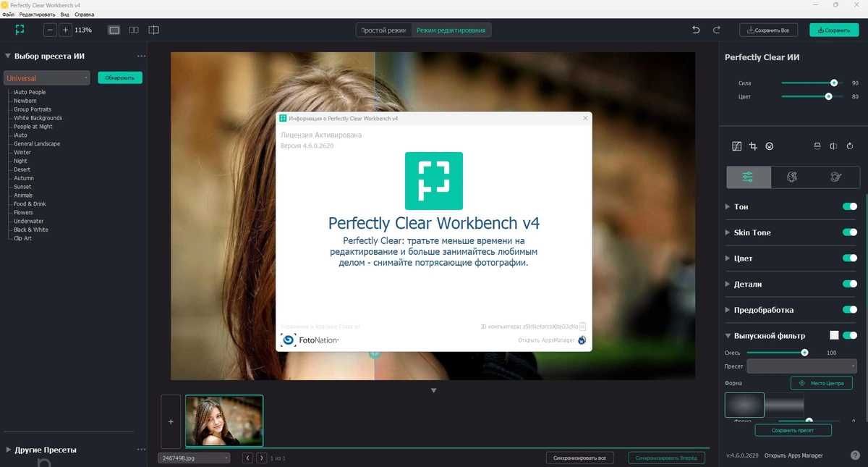Zoom out with the minus button
This screenshot has height=467, width=868.
pos(50,30)
